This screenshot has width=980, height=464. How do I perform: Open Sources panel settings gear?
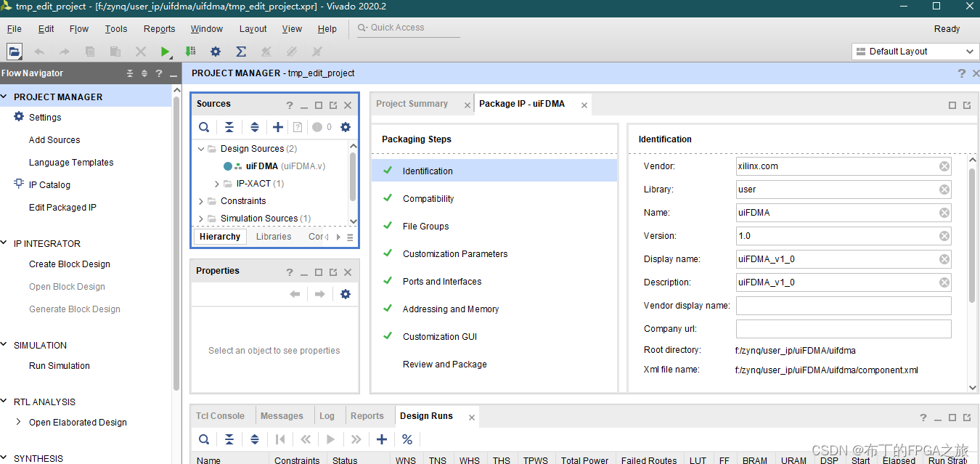346,127
